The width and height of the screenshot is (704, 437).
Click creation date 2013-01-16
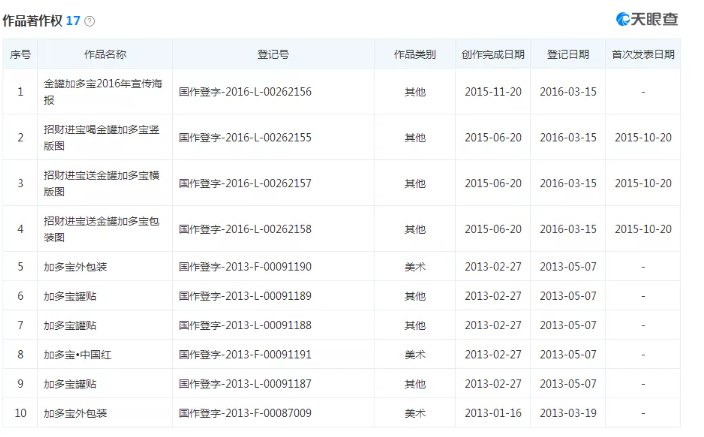coord(493,413)
